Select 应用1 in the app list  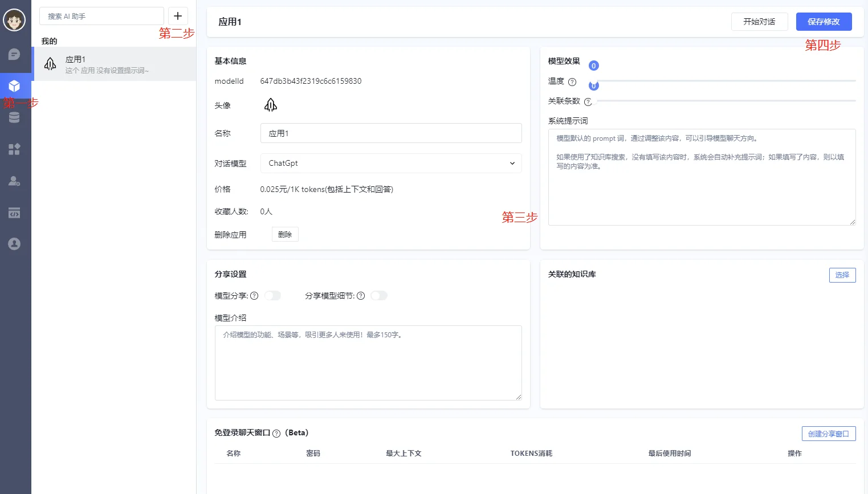click(x=114, y=64)
